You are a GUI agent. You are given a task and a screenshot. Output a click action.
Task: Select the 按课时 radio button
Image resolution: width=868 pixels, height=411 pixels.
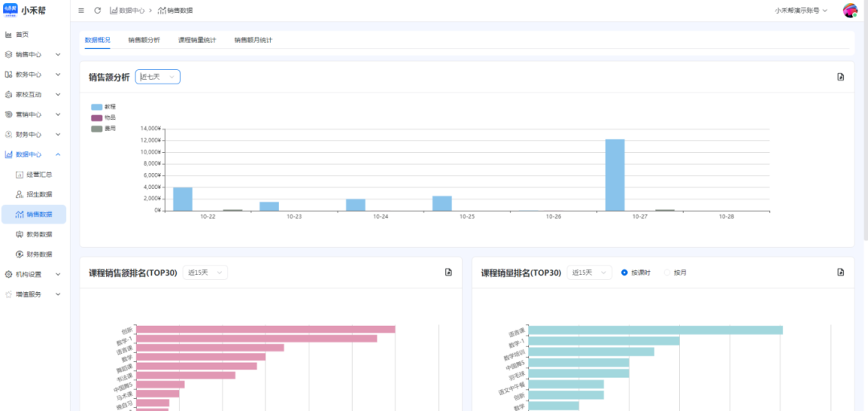(624, 273)
